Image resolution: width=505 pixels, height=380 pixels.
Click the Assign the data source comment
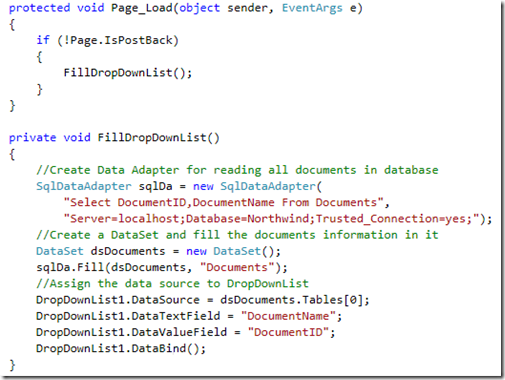point(172,283)
